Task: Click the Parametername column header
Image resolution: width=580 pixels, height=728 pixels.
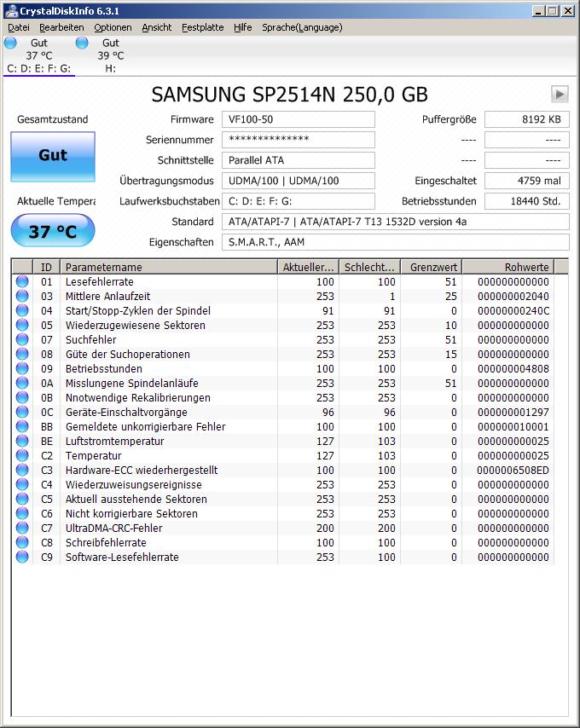Action: click(x=169, y=267)
